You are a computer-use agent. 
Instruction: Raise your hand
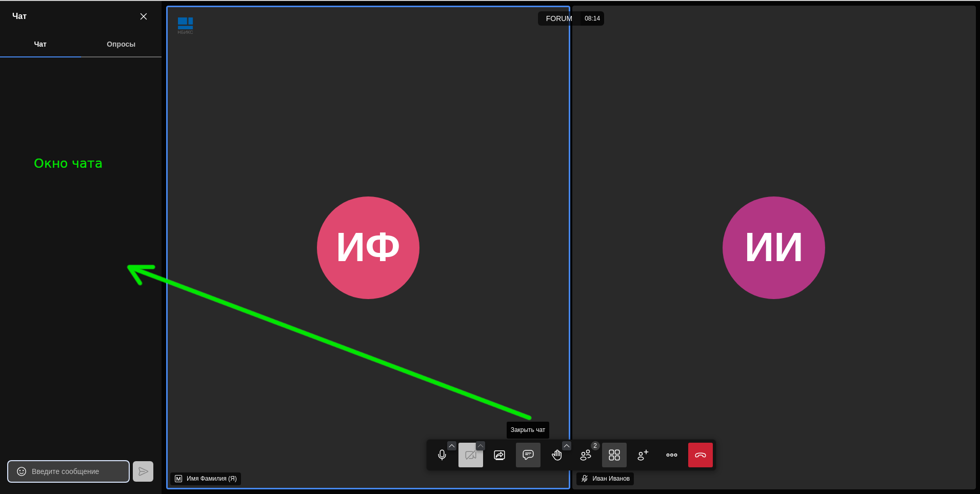tap(556, 455)
